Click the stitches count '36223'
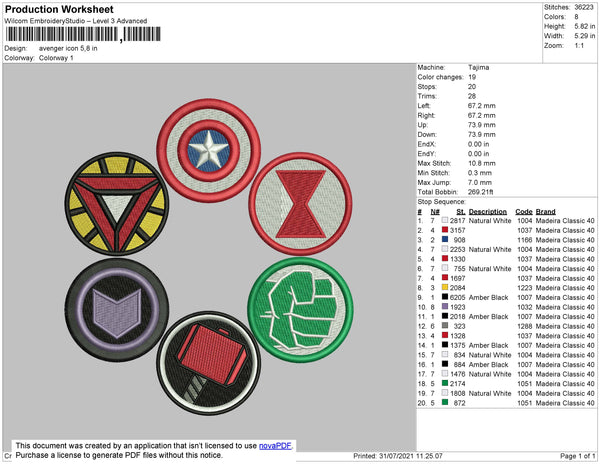The width and height of the screenshot is (600, 464). [584, 7]
